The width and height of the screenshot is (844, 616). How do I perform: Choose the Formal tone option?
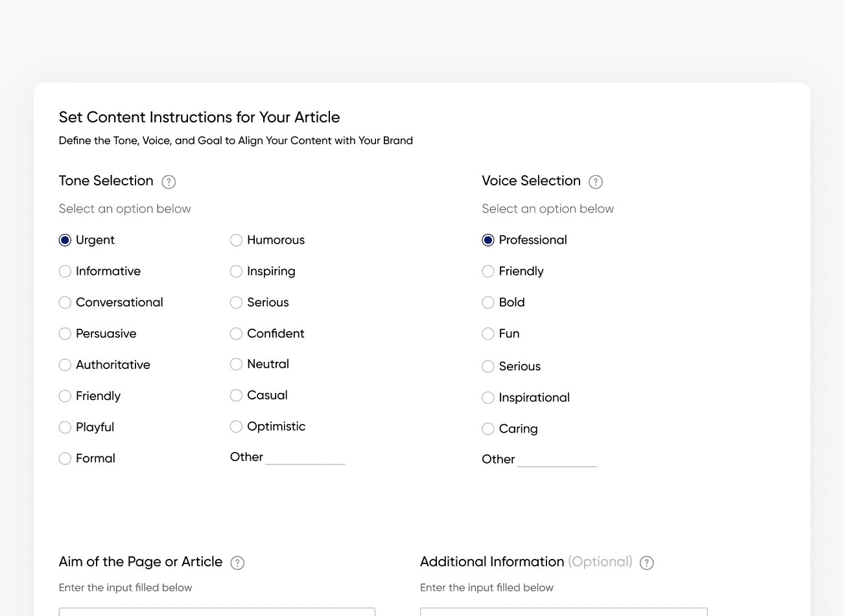[x=65, y=459]
